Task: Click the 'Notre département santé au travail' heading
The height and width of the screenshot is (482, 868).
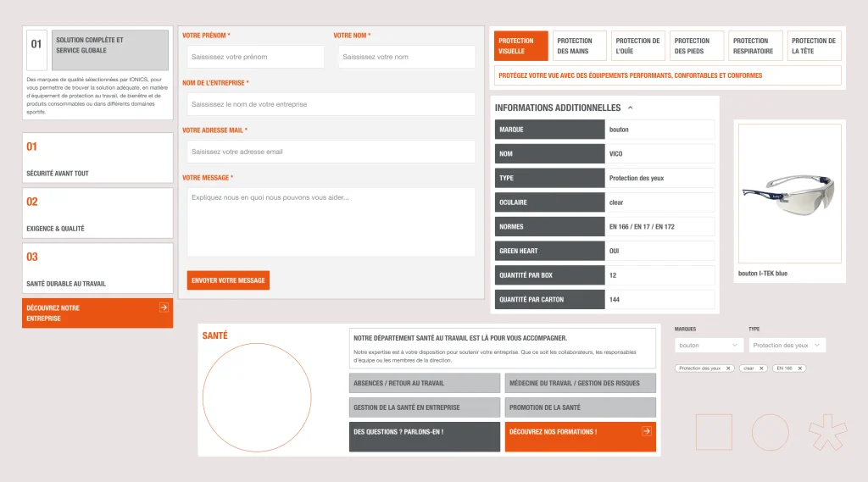Action: 460,338
